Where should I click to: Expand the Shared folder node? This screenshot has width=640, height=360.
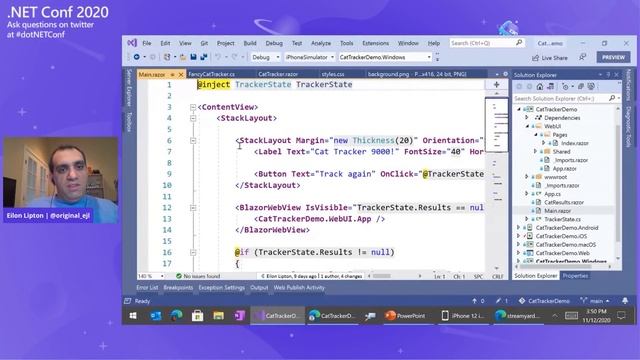pyautogui.click(x=536, y=151)
